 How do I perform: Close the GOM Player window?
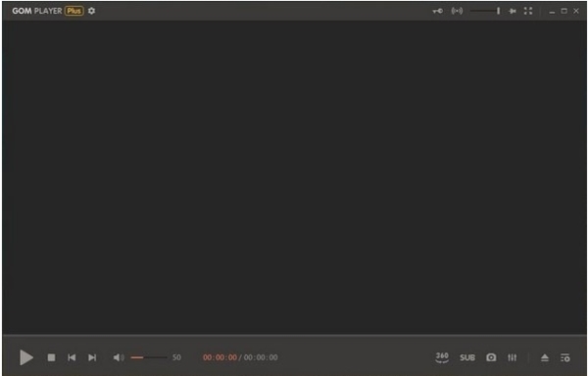tap(576, 11)
